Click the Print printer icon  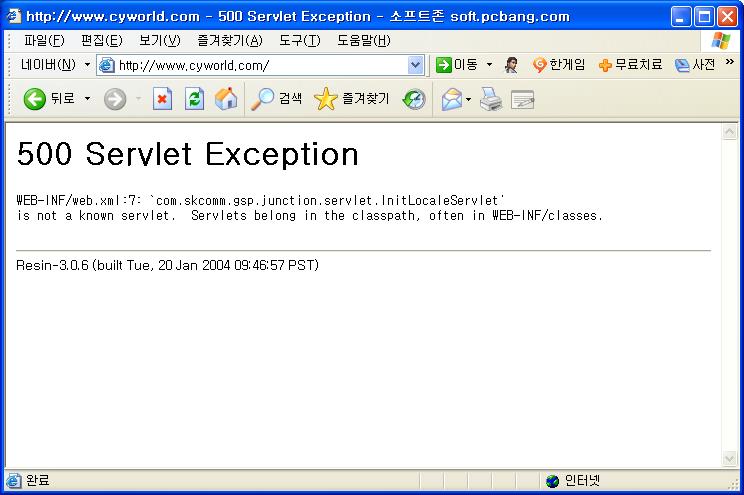pyautogui.click(x=490, y=98)
